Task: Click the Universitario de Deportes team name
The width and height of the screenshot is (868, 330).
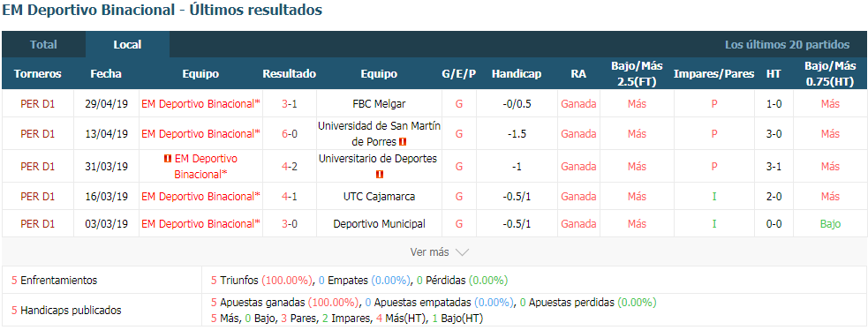Action: tap(379, 159)
